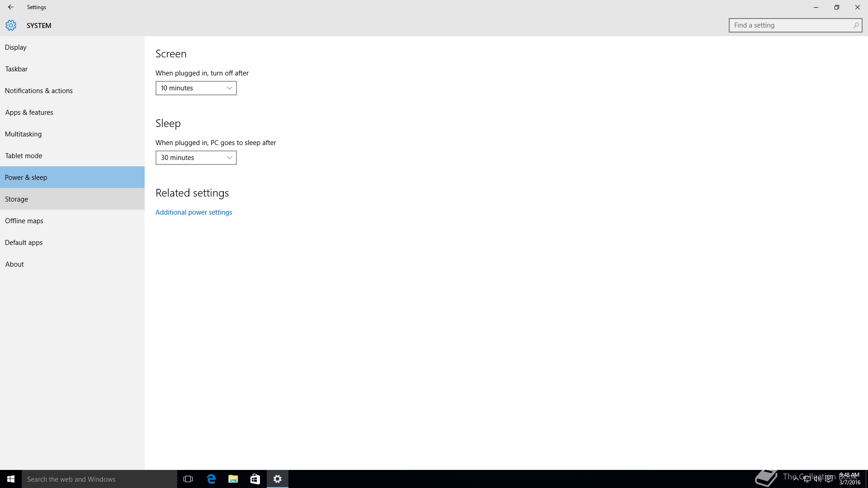The image size is (868, 488).
Task: Click Search the web and Windows box
Action: tap(99, 479)
